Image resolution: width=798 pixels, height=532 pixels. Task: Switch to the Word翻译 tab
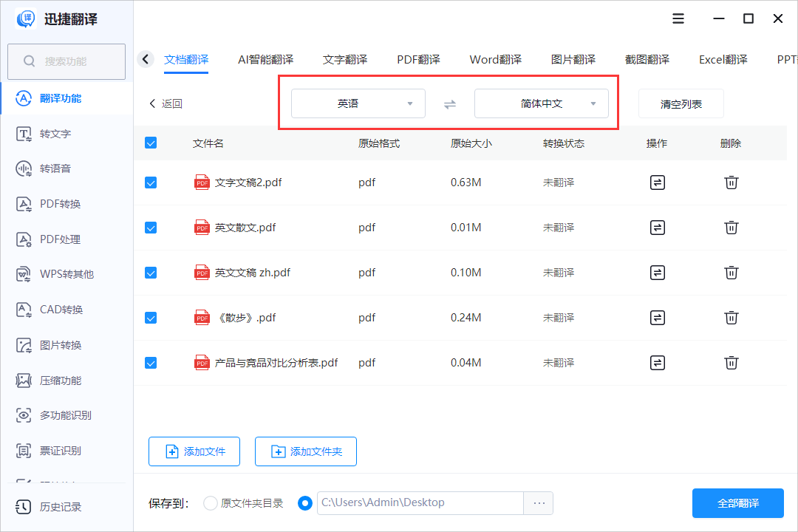pos(496,60)
